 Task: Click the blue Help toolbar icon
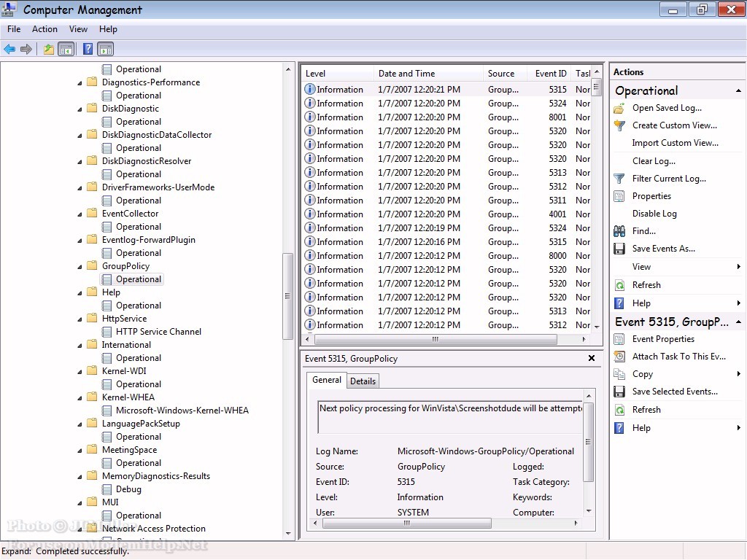point(88,49)
